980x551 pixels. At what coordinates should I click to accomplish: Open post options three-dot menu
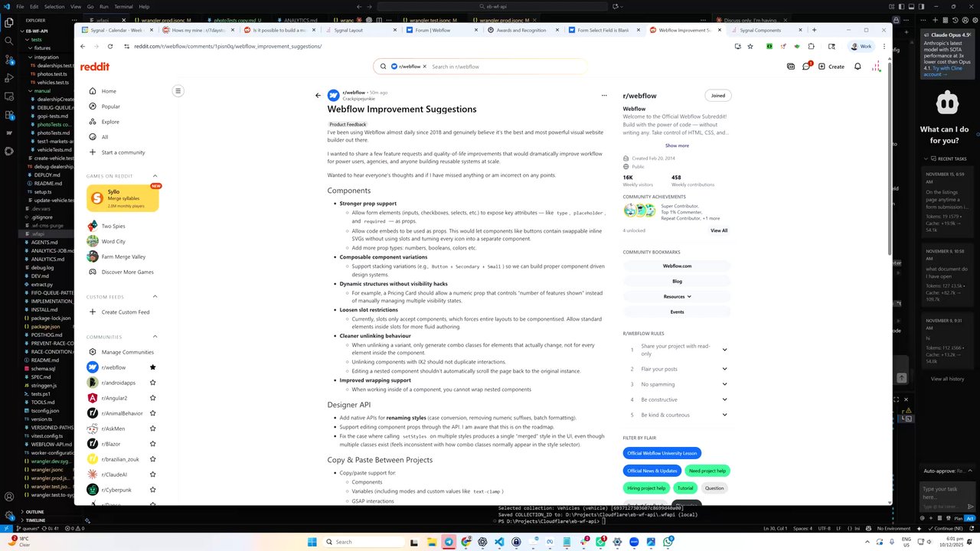tap(604, 96)
